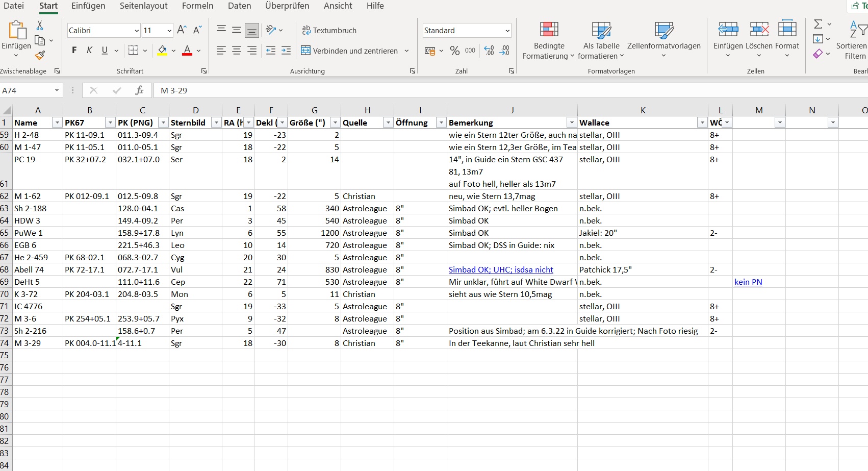Open the Standard number format dropdown
Viewport: 868px width, 471px height.
507,31
